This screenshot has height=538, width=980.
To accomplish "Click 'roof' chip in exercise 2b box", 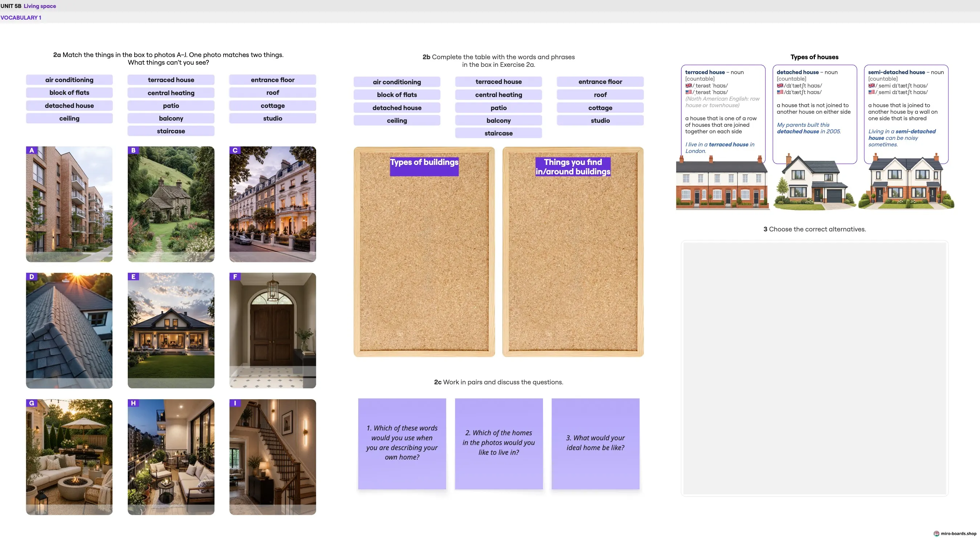I will pos(600,94).
